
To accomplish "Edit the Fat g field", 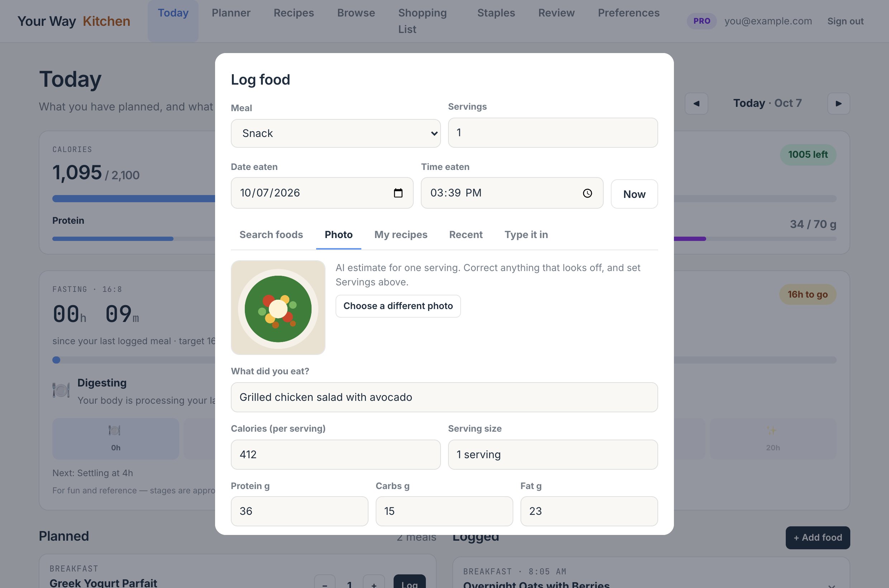I will click(589, 511).
